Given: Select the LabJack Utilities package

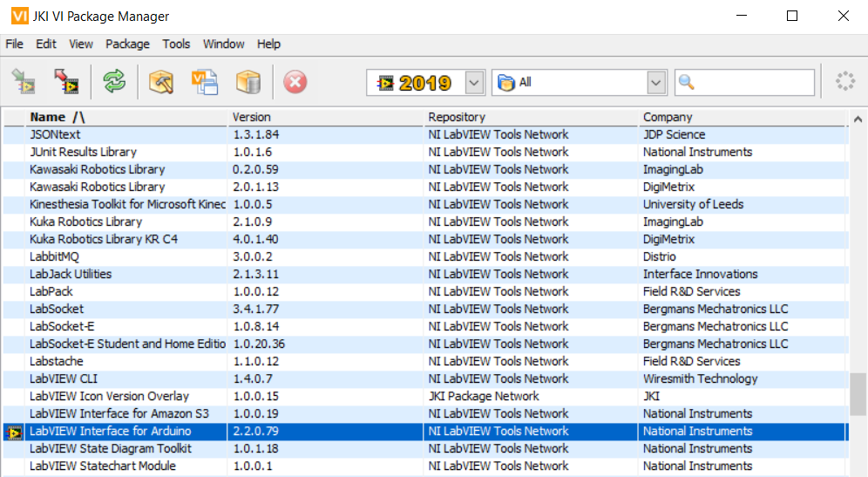Looking at the screenshot, I should tap(425, 274).
